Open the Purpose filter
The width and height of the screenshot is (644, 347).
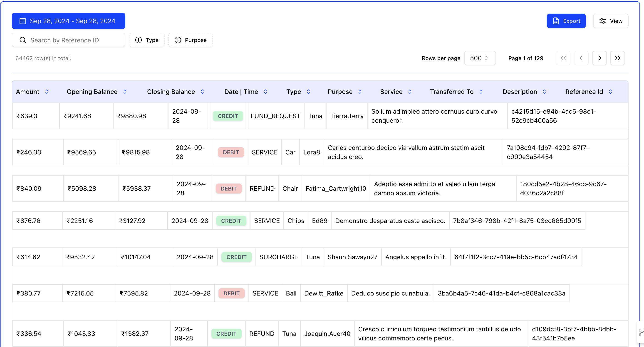(x=190, y=40)
